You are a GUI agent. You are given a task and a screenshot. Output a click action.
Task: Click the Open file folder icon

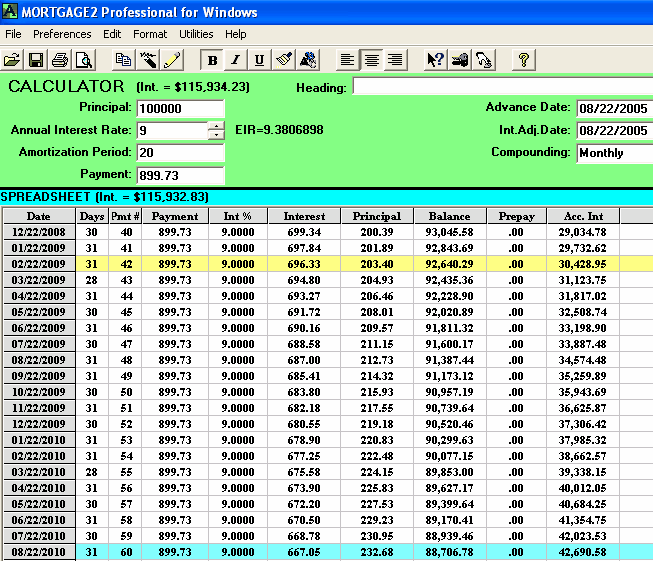[13, 60]
